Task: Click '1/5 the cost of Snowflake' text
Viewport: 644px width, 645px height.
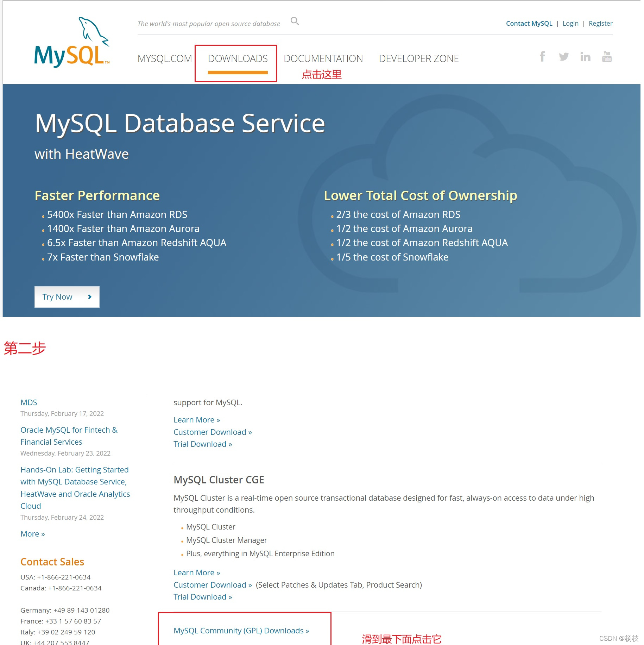Action: [x=392, y=257]
